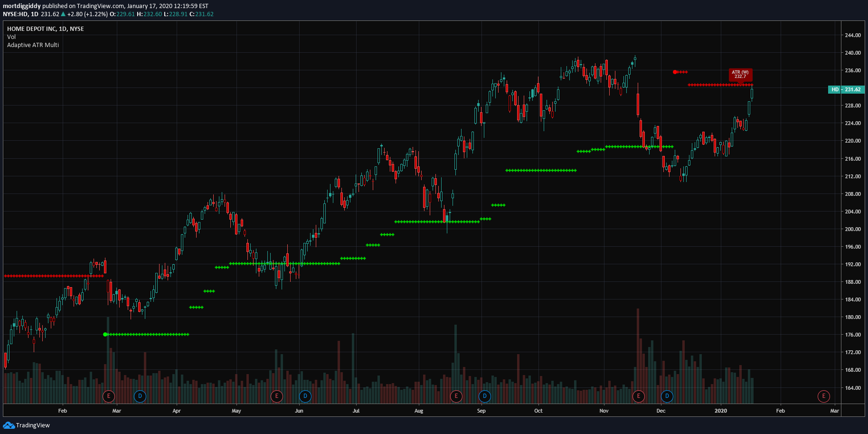Click the Vol indicator label

point(11,37)
